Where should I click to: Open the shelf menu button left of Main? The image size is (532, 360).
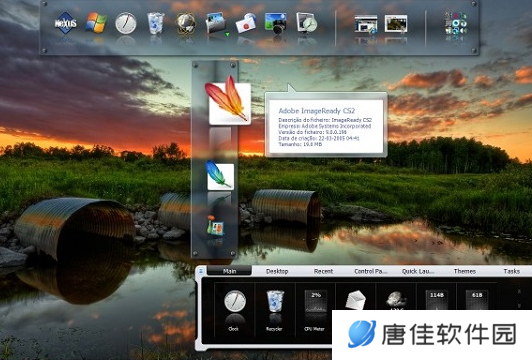point(201,271)
